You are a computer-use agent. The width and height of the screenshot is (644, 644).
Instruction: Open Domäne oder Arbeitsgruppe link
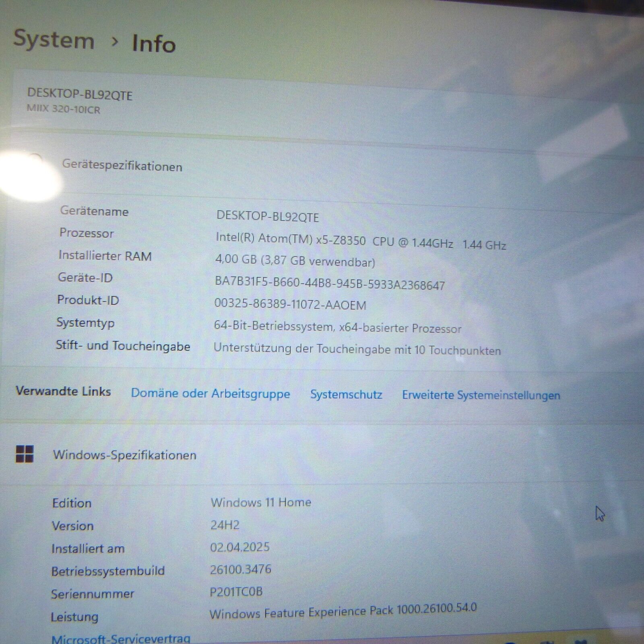[x=211, y=393]
